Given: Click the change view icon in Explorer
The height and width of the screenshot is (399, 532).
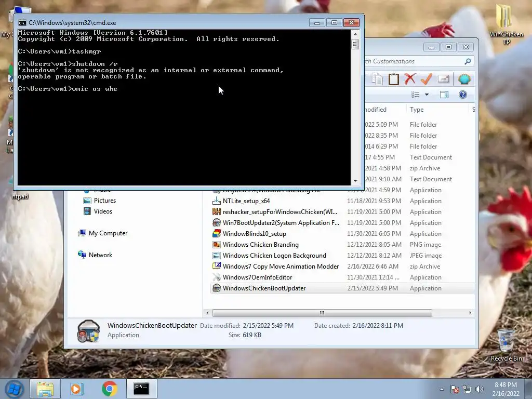Looking at the screenshot, I should (x=416, y=95).
